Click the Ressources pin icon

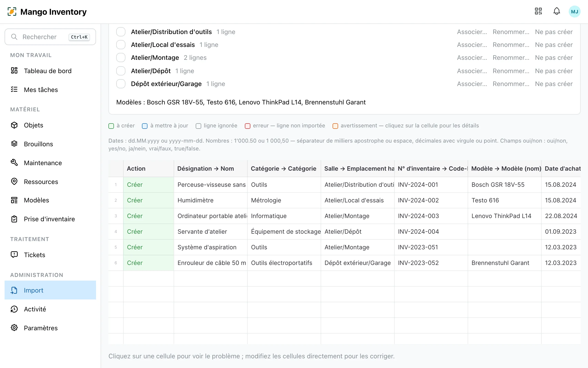[x=14, y=181]
